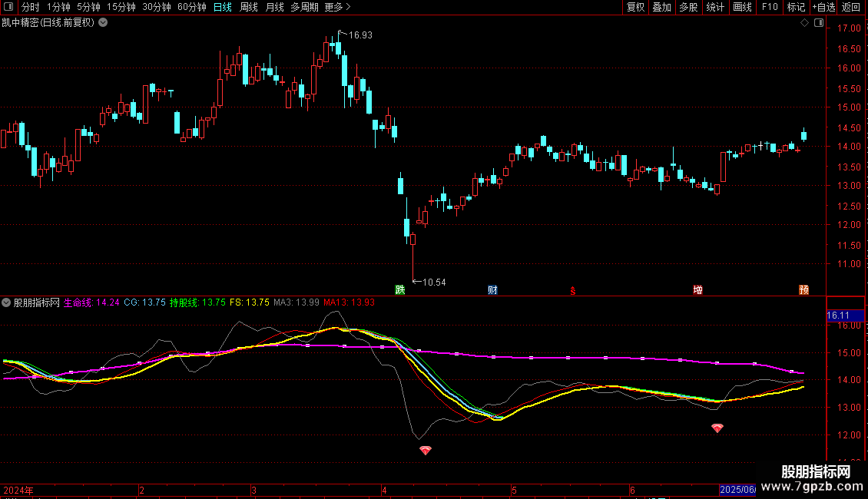
Task: Select the 60分钟 period tab
Action: point(192,7)
